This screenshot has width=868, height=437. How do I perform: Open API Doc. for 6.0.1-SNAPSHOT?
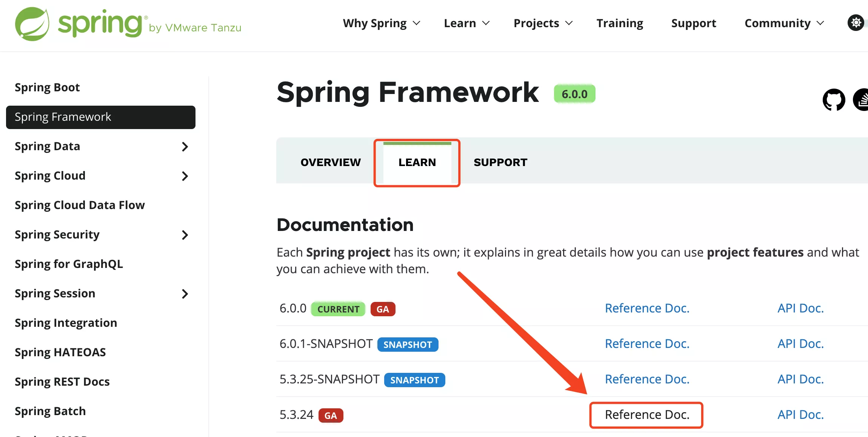(x=800, y=344)
